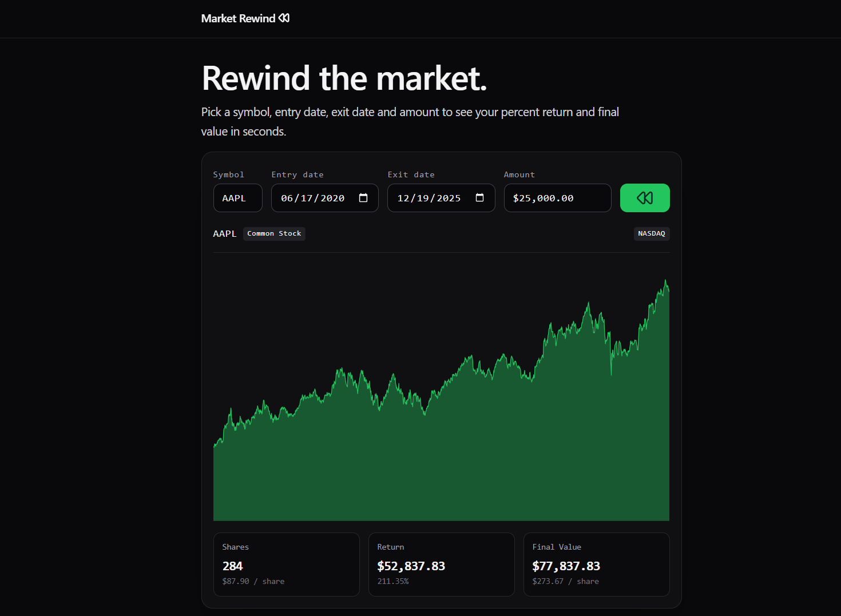Click the Shares stat card
Viewport: 841px width, 616px height.
[286, 564]
